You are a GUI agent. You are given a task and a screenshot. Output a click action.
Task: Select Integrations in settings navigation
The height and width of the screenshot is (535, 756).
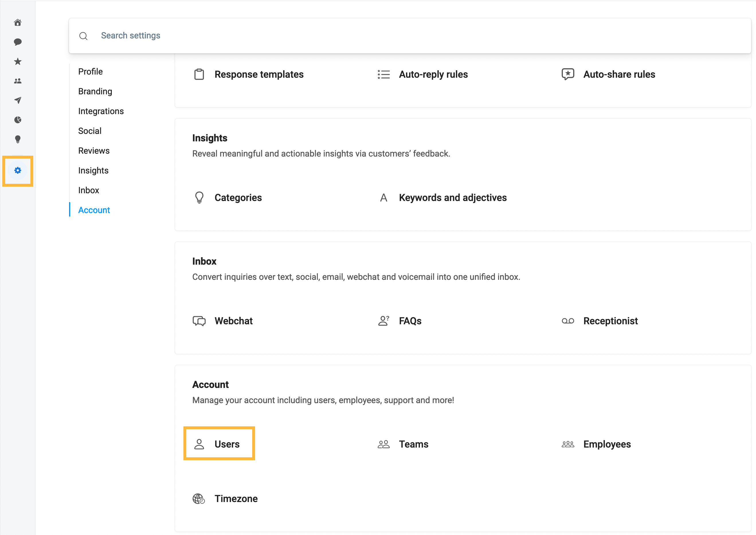point(101,111)
